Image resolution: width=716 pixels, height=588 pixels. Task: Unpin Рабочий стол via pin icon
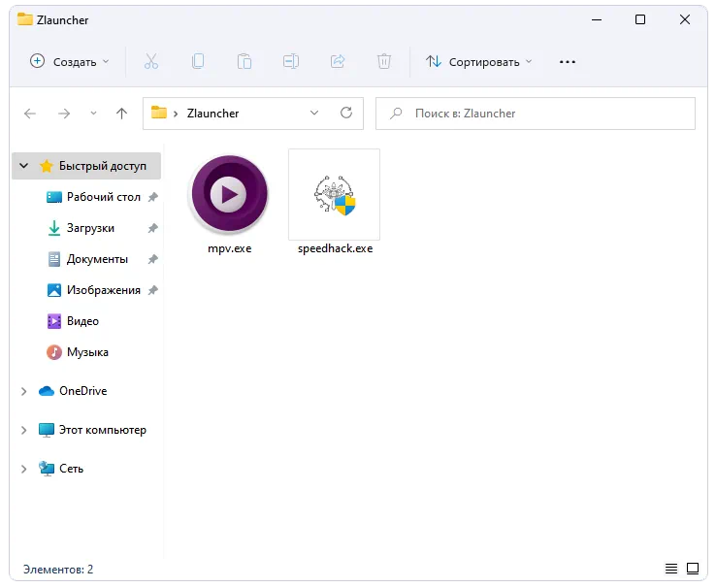click(153, 197)
